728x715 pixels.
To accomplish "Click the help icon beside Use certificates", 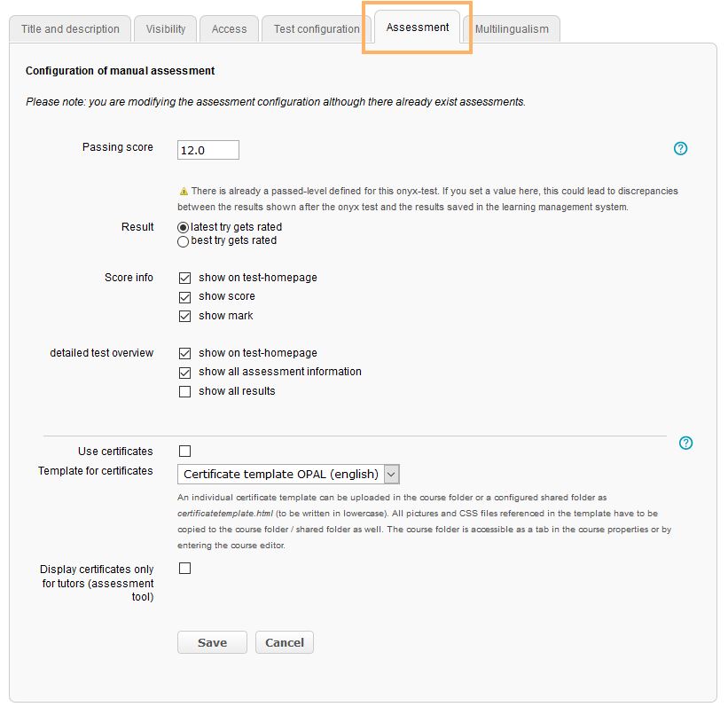I will click(685, 444).
